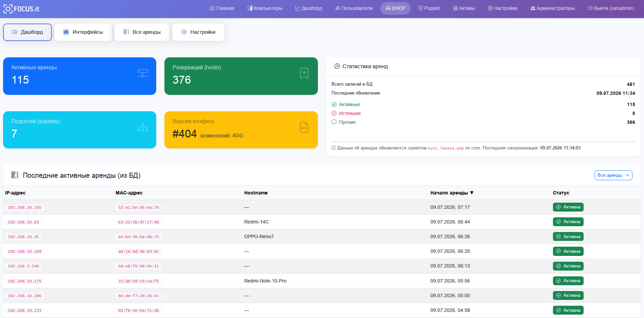Click MAC address 52:e1:be:06:ea:76

138,207
